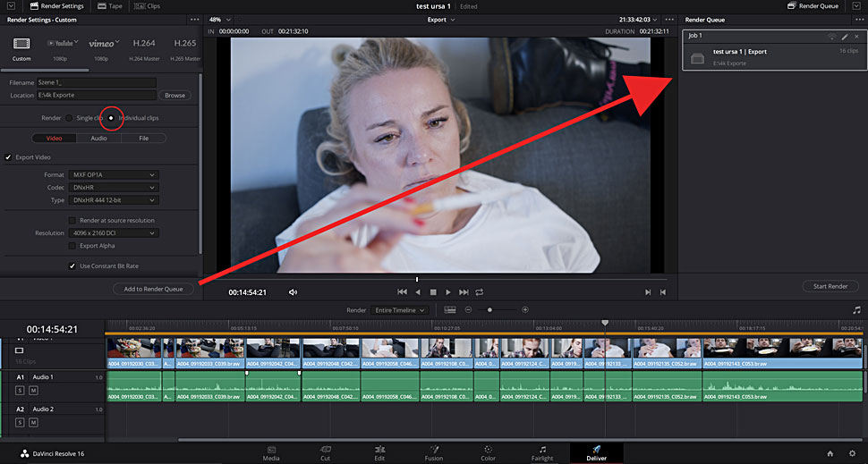Open Resolution dropdown 4096 x 2160 DCI
This screenshot has width=868, height=464.
coord(114,232)
